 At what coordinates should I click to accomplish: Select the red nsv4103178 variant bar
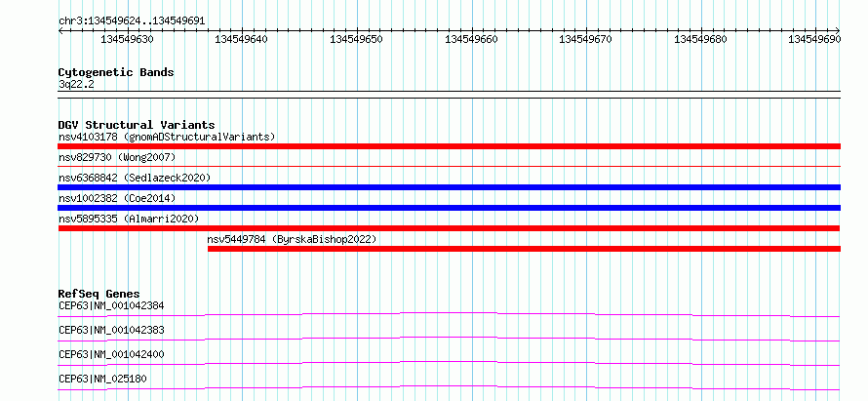tap(449, 146)
